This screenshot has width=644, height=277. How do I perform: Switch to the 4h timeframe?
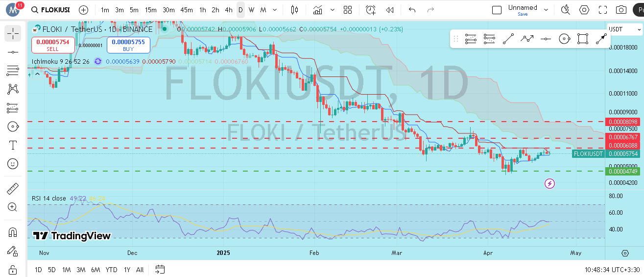(229, 10)
